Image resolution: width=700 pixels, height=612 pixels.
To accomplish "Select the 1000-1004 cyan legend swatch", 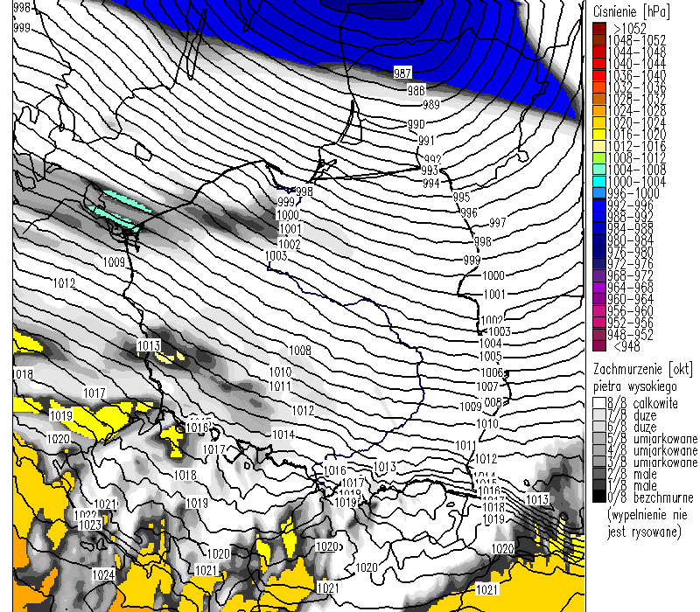I will [599, 181].
